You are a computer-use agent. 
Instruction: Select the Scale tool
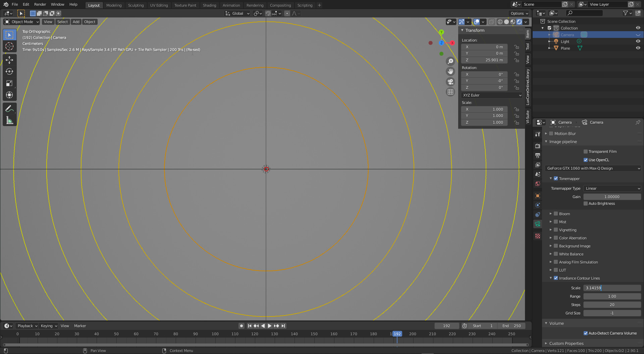click(x=9, y=83)
